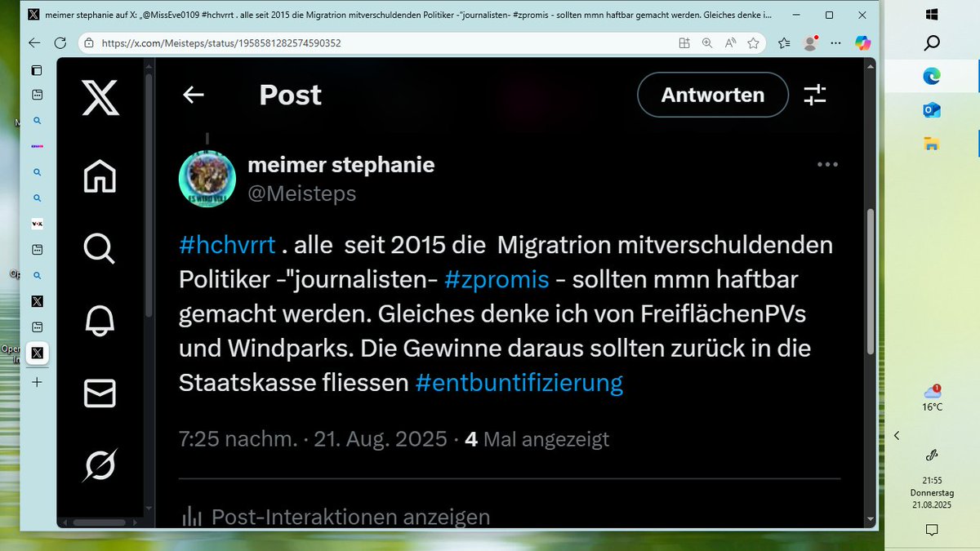Show Post-Interaktionen via the bar chart icon

pyautogui.click(x=189, y=516)
